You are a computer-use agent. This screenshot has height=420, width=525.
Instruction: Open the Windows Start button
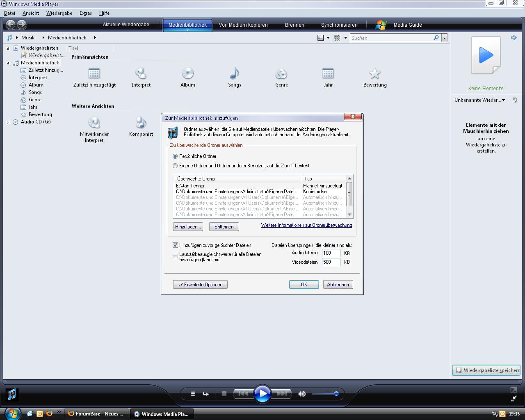point(12,413)
